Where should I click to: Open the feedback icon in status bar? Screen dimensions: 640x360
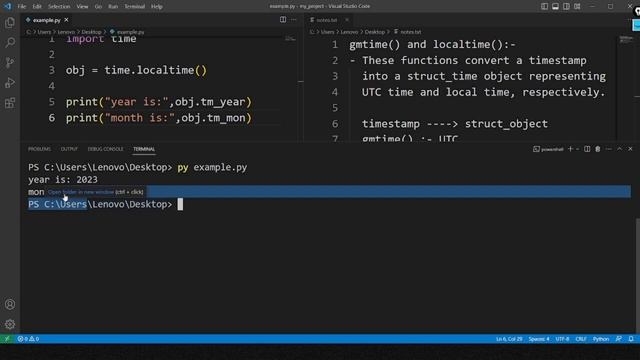tap(619, 339)
